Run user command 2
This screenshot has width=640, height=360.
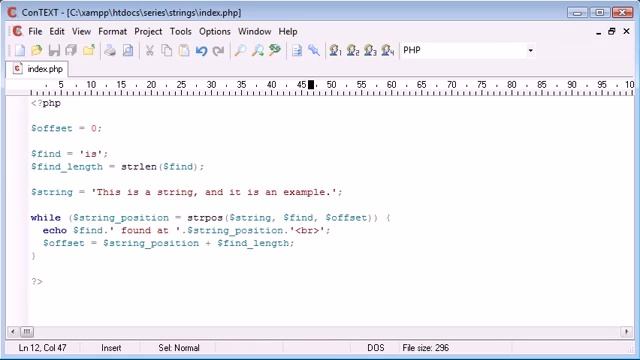click(353, 51)
